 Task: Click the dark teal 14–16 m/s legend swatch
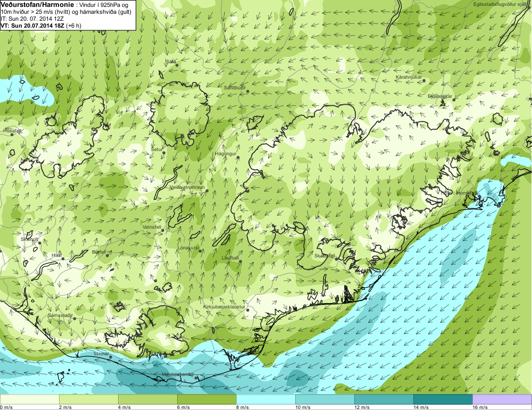[443, 399]
